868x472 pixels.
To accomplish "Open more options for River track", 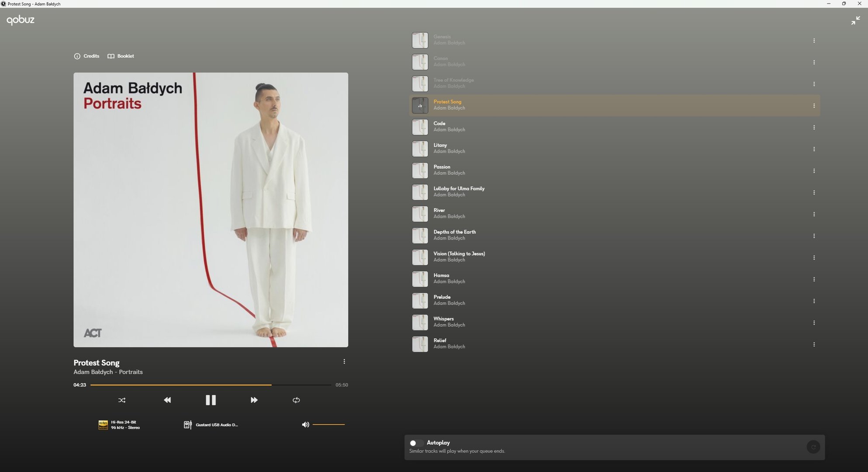I will click(814, 214).
